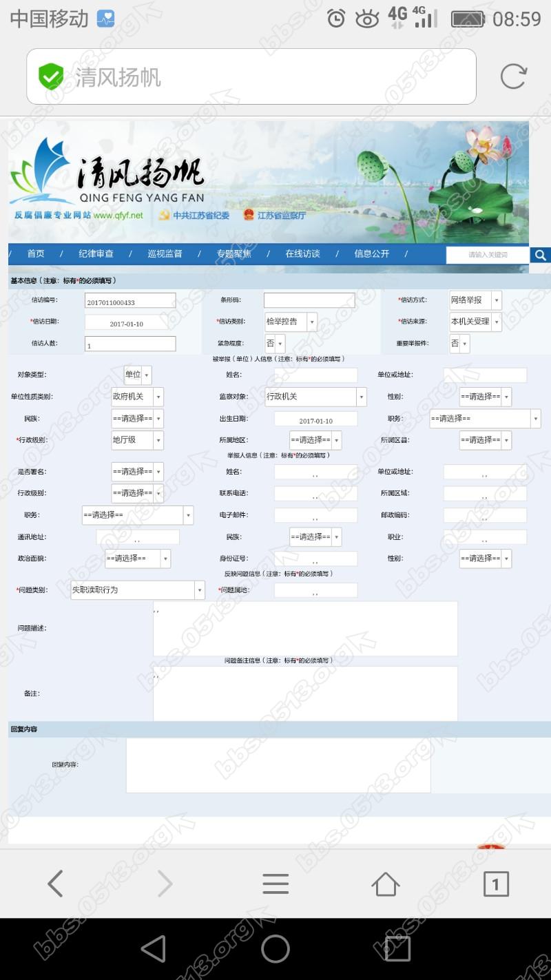Image resolution: width=551 pixels, height=980 pixels.
Task: Tap the browser reload icon
Action: click(512, 76)
